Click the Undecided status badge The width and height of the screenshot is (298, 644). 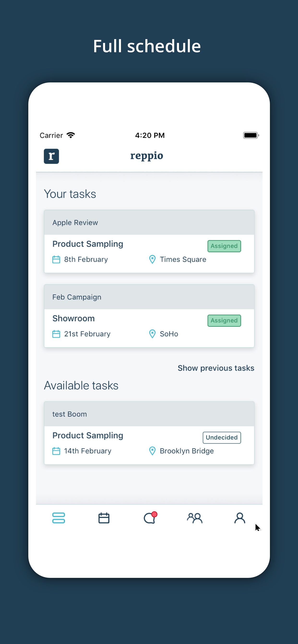click(222, 437)
